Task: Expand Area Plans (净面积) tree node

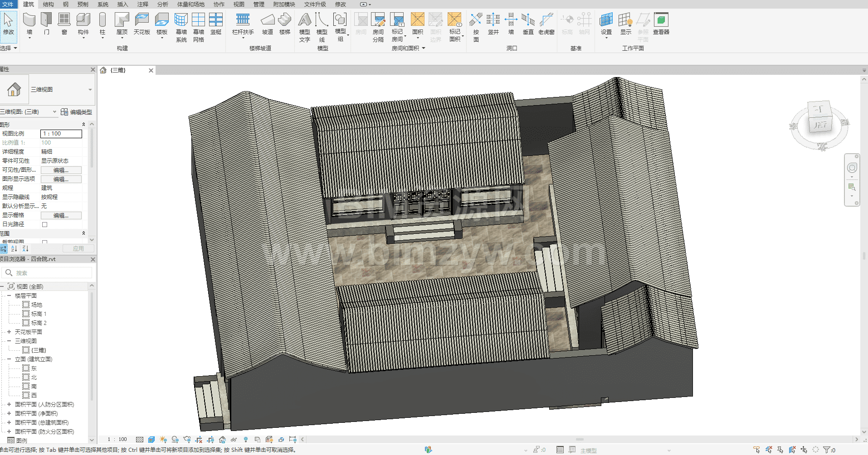Action: [9, 413]
